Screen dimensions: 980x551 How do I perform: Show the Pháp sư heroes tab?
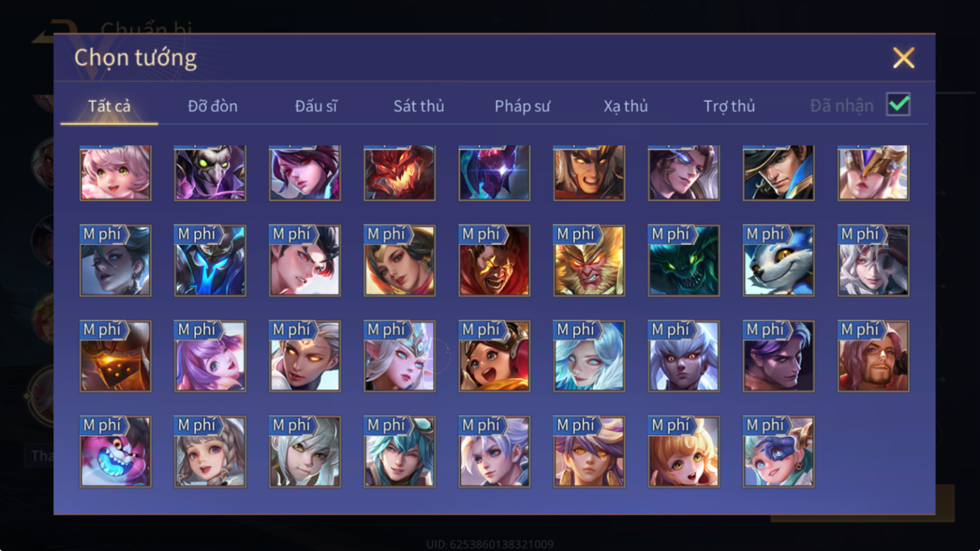pos(522,106)
